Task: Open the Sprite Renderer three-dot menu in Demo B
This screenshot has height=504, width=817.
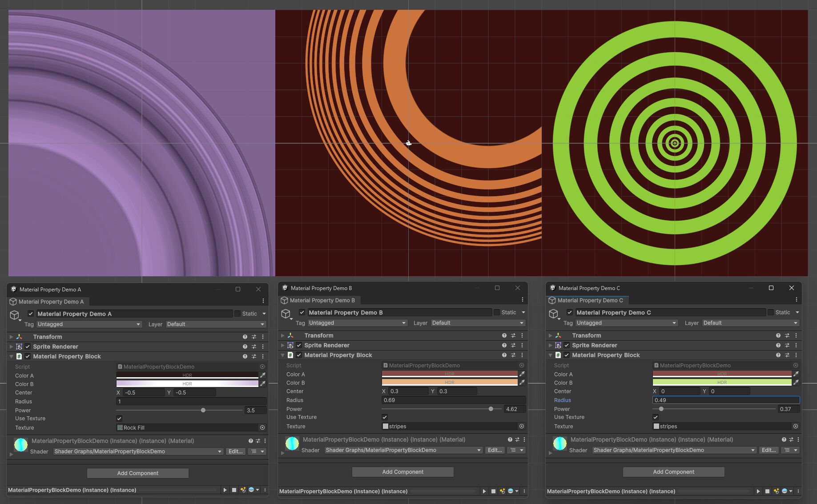Action: 522,345
